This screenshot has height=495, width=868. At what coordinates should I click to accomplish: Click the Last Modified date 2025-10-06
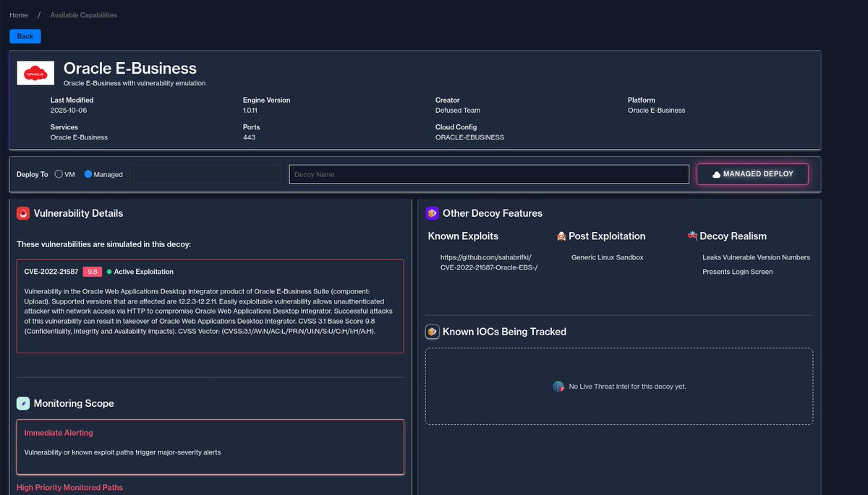pos(68,111)
